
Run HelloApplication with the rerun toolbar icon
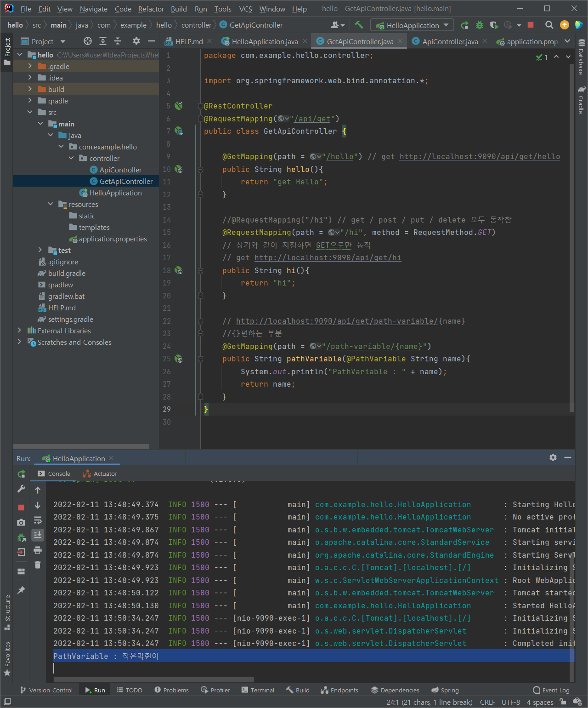465,25
